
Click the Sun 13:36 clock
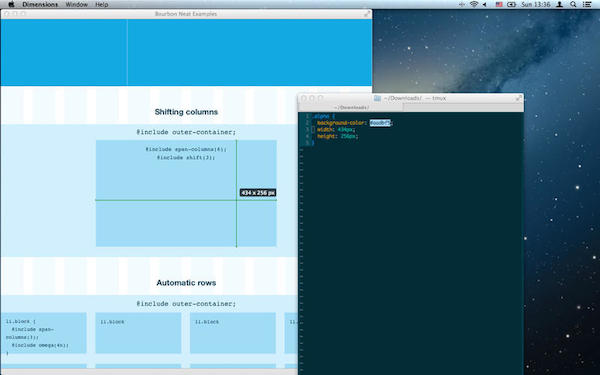point(535,5)
